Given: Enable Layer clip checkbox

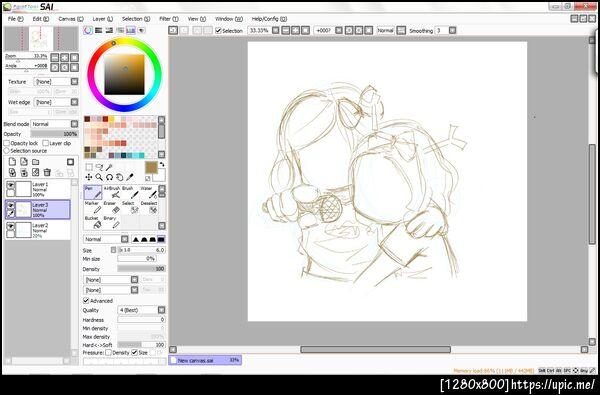Looking at the screenshot, I should click(x=46, y=143).
